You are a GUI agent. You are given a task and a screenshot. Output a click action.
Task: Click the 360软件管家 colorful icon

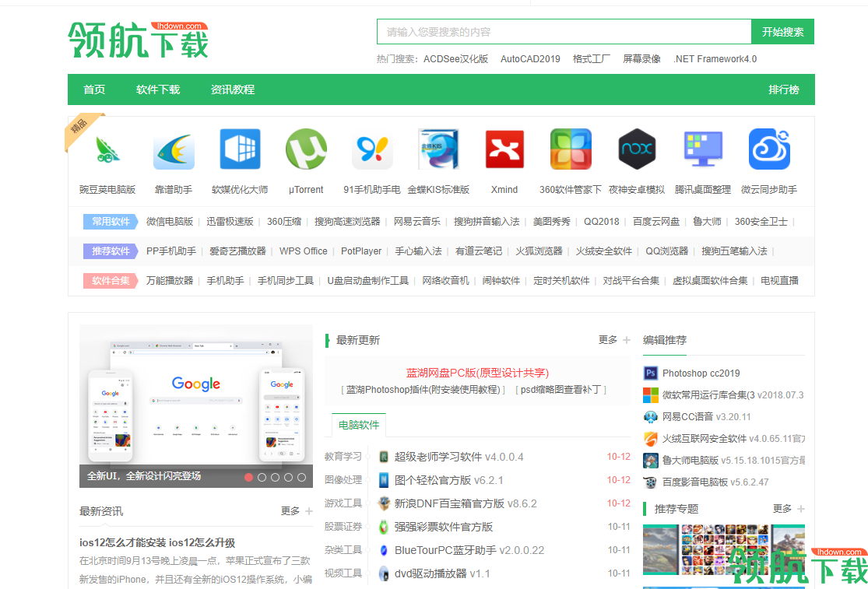[571, 149]
